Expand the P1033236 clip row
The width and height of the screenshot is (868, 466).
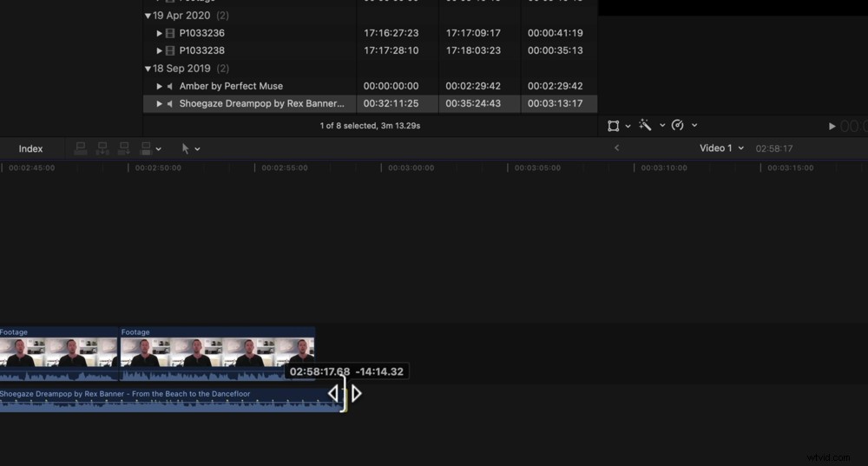[160, 33]
